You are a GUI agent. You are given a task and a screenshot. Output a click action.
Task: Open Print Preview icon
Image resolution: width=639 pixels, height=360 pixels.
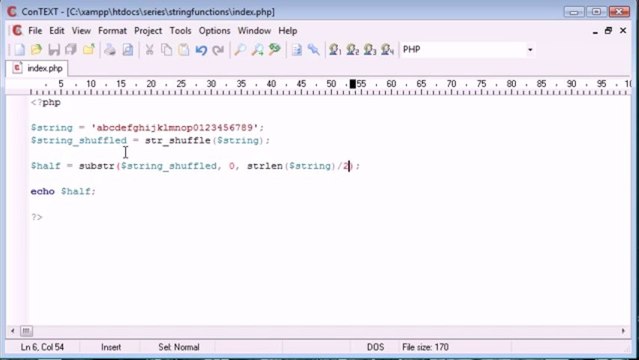pyautogui.click(x=128, y=50)
